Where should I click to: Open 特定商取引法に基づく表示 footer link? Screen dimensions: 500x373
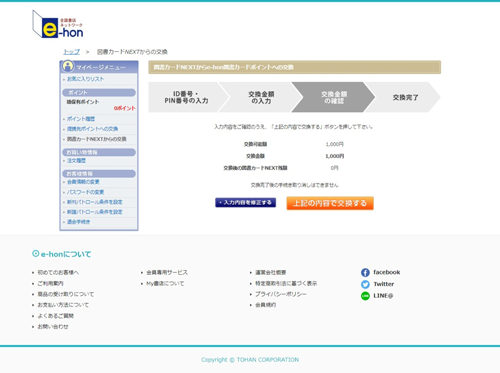point(286,284)
